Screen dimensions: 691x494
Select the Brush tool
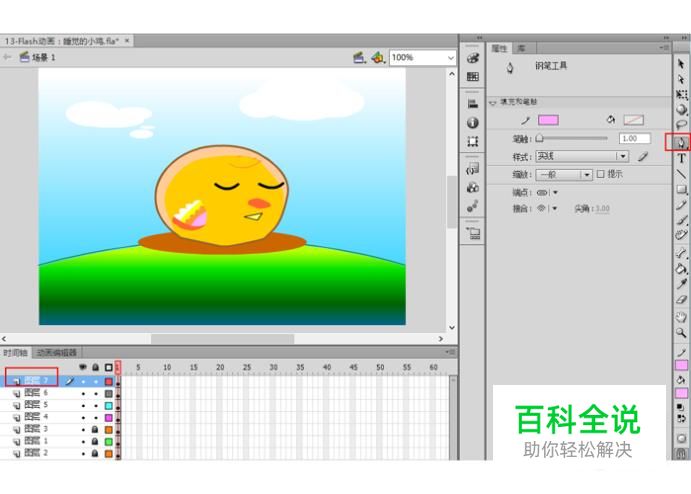(681, 219)
